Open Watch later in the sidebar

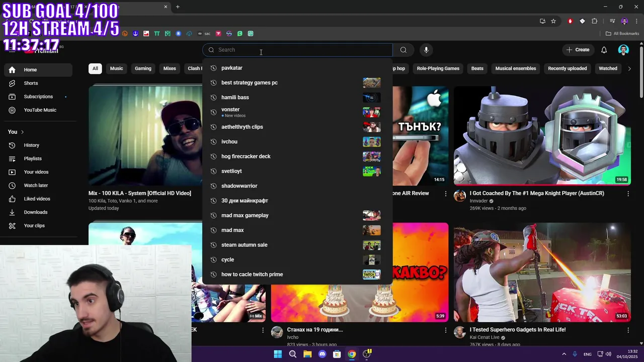coord(38,186)
